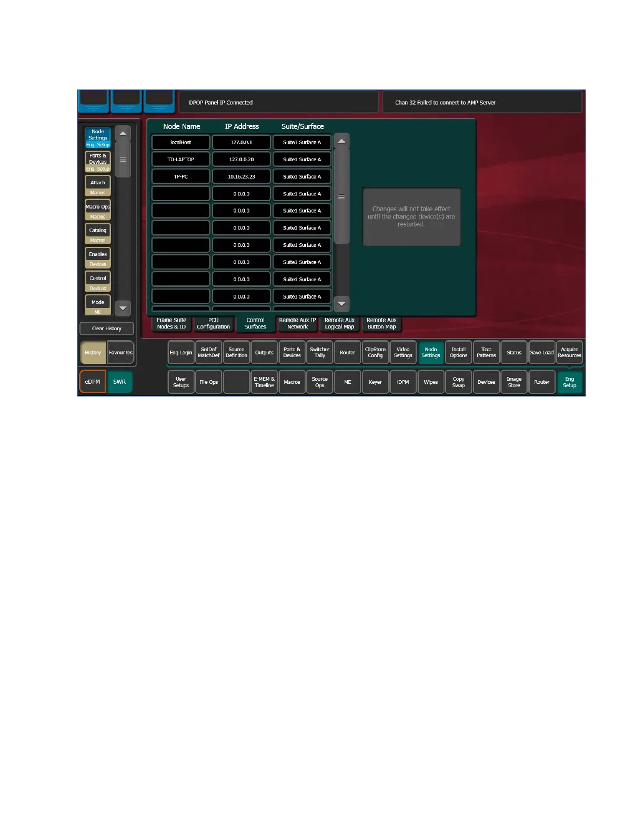Select SWR mode button
Screen dimensions: 644x834
119,382
